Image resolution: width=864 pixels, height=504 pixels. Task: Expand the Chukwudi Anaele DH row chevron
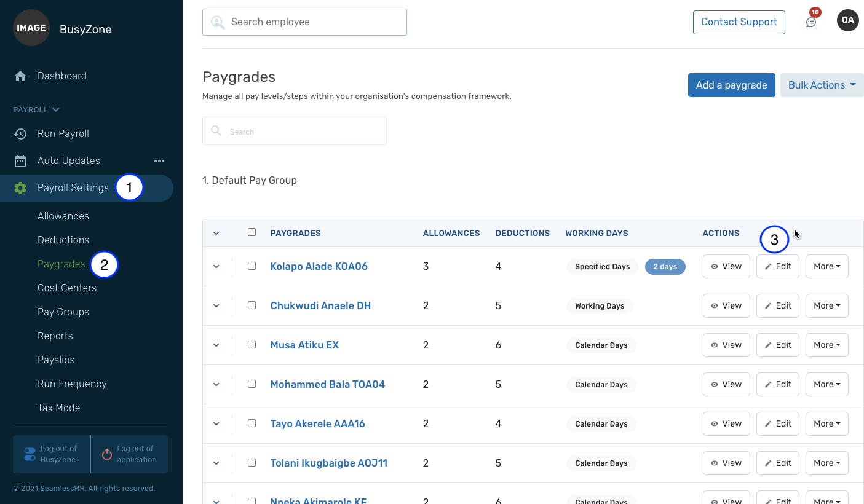(216, 306)
